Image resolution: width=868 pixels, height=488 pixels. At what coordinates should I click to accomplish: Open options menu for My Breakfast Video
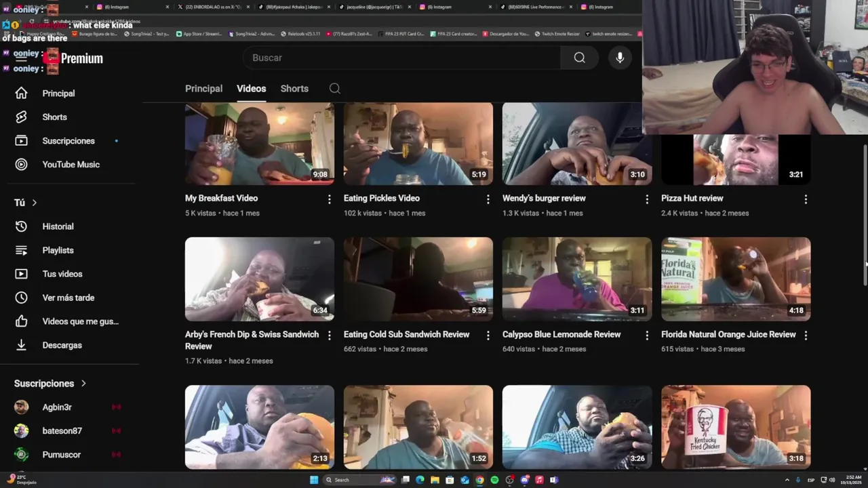coord(330,199)
